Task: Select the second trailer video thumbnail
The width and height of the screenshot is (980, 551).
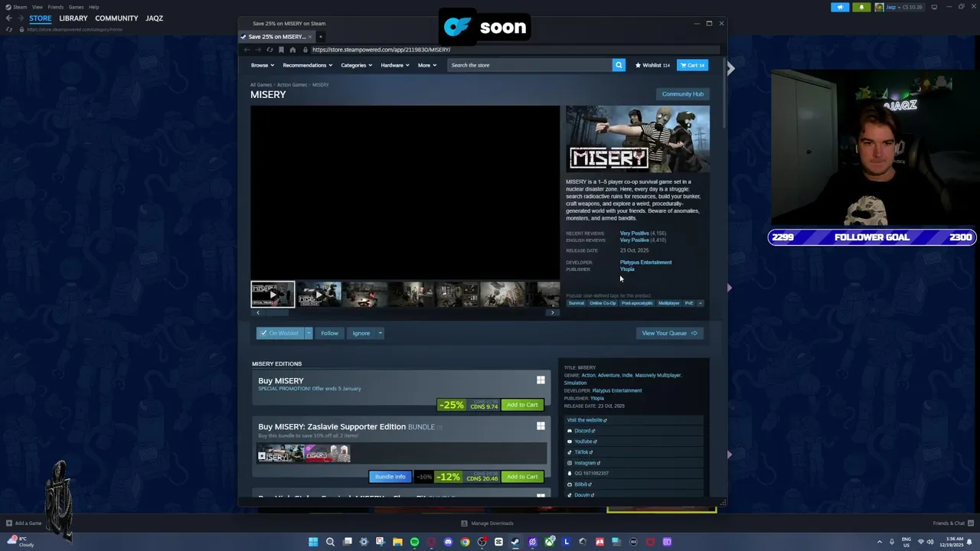Action: click(318, 295)
